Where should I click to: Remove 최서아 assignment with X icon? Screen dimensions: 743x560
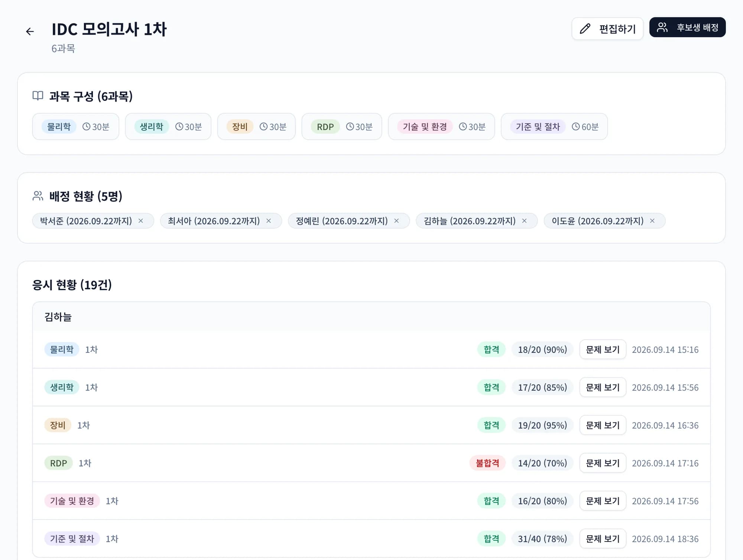tap(269, 221)
